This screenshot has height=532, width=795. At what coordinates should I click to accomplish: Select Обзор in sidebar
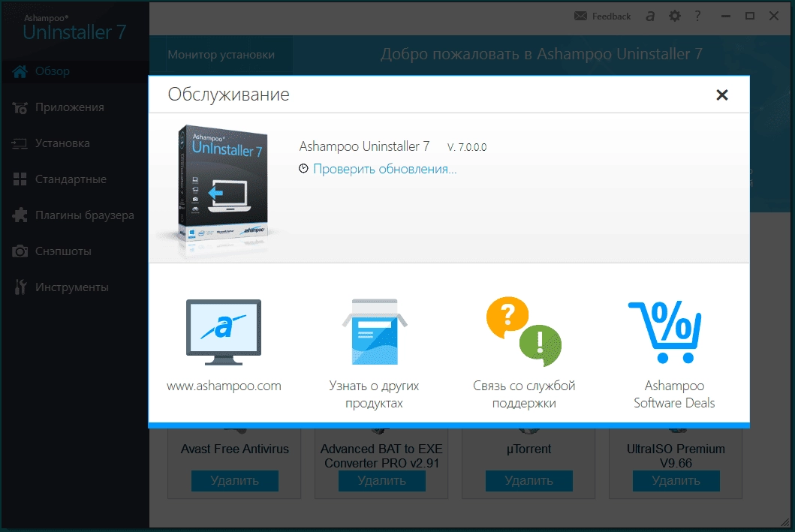74,71
